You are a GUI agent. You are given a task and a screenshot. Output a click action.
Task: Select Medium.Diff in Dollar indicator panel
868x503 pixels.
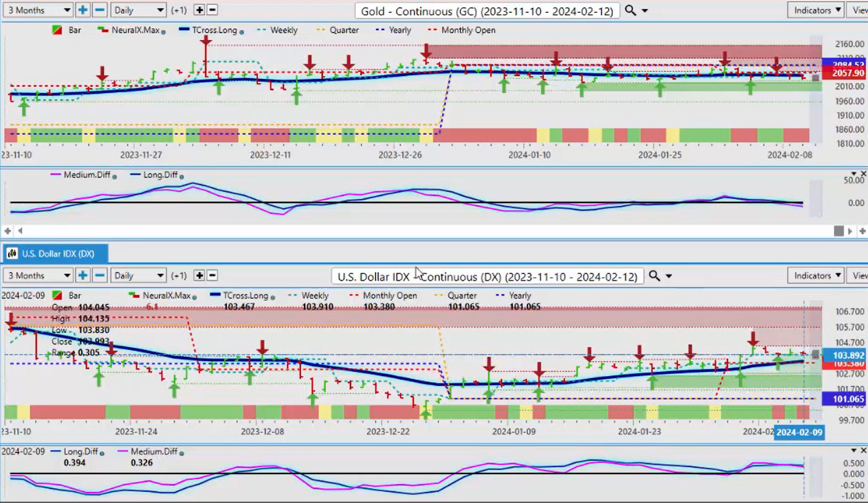point(149,452)
